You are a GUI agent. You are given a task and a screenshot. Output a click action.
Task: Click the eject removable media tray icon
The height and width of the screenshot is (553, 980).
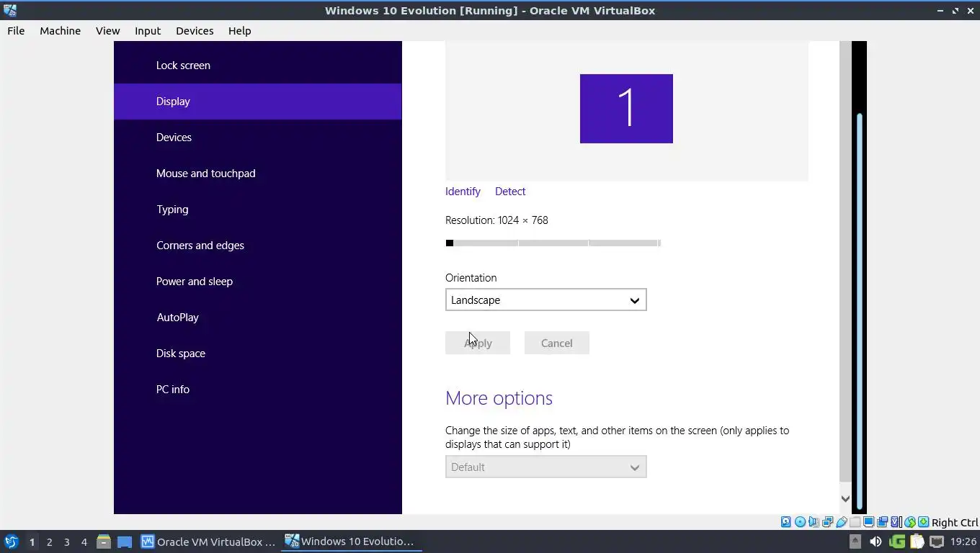click(855, 541)
